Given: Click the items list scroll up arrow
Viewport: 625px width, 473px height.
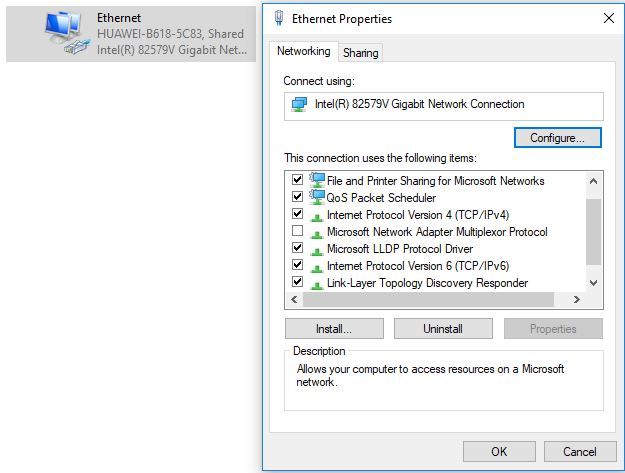Looking at the screenshot, I should click(x=594, y=181).
